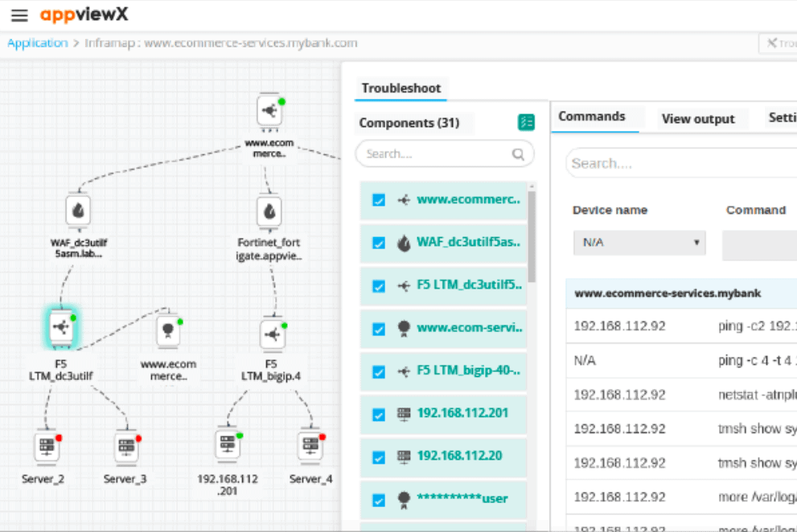Open the Troubleshoot tab
Image resolution: width=797 pixels, height=532 pixels.
tap(401, 88)
